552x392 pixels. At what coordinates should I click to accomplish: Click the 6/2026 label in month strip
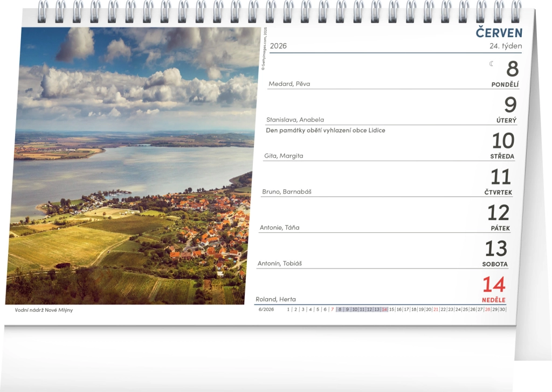pos(266,310)
